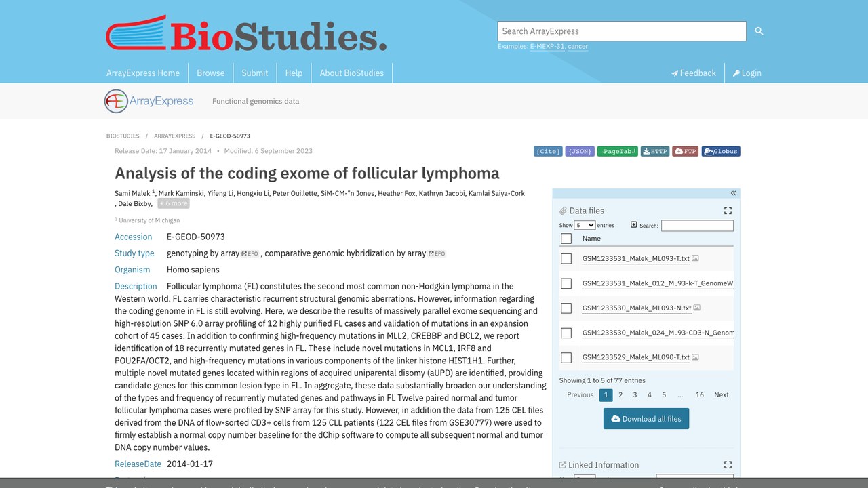This screenshot has height=488, width=868.
Task: Check the box for GSM1233531_Malek_ML093-T.txt
Action: 566,258
